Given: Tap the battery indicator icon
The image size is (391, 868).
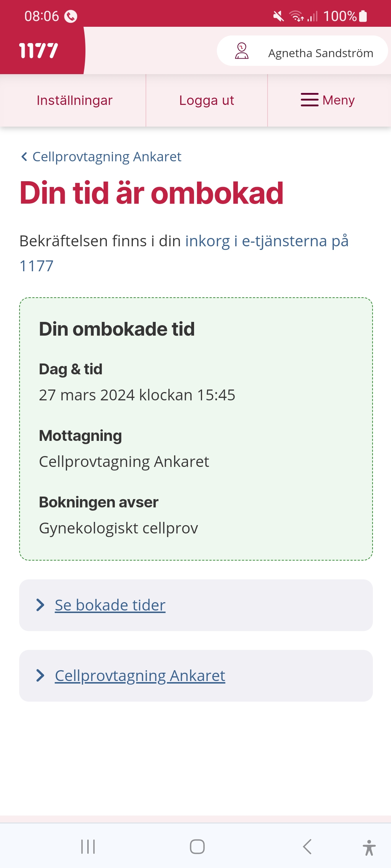Looking at the screenshot, I should click(363, 16).
